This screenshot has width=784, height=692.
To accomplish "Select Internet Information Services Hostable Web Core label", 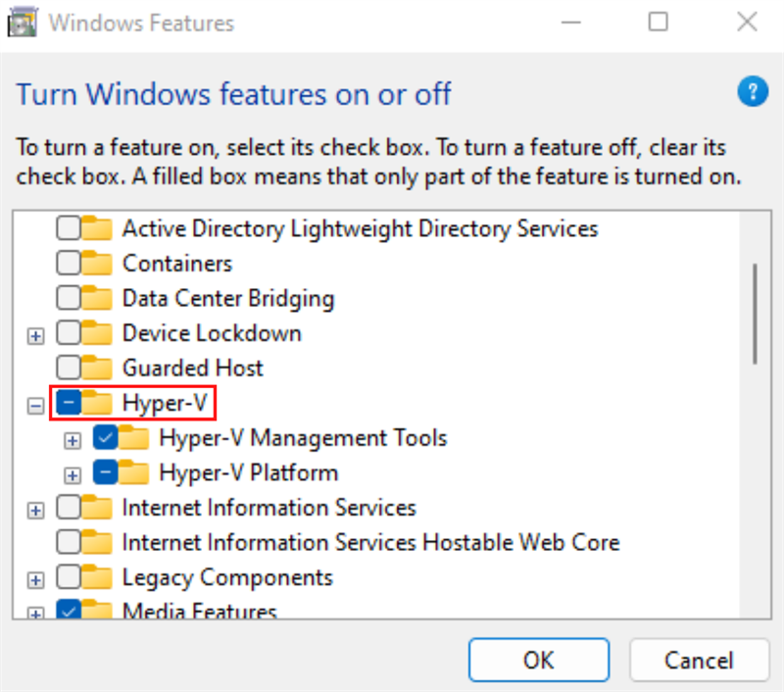I will pyautogui.click(x=371, y=542).
